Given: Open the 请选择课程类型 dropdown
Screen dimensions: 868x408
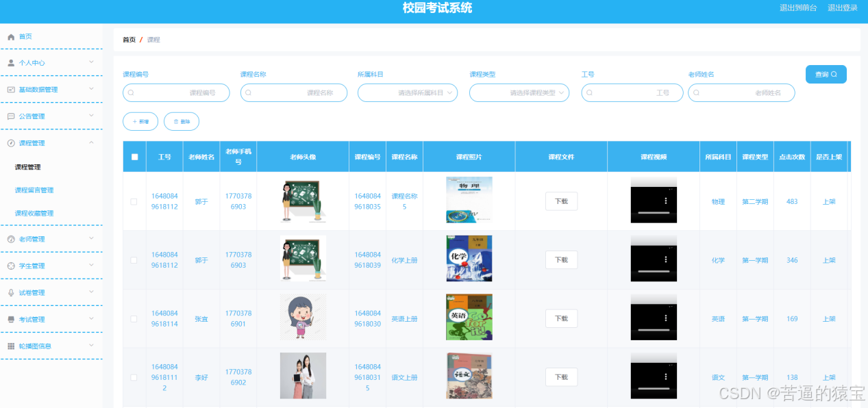Looking at the screenshot, I should 519,92.
